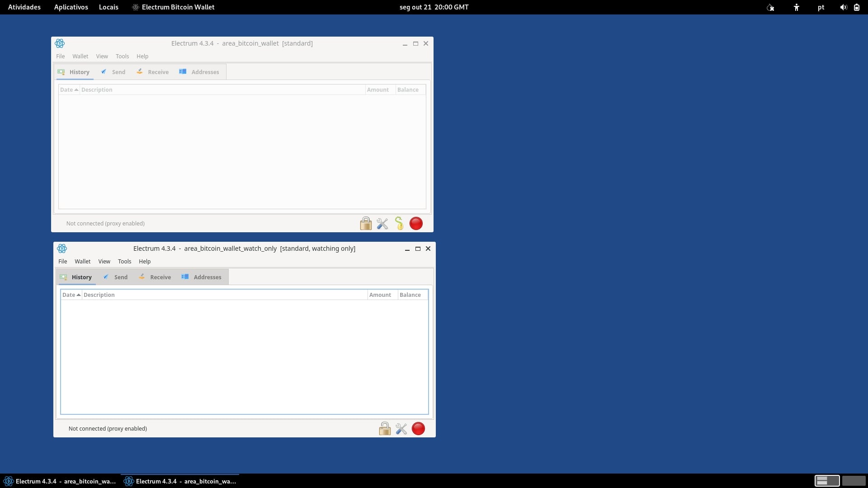This screenshot has height=488, width=868.
Task: Open Wallet menu in watch_only wallet window
Action: pyautogui.click(x=82, y=262)
